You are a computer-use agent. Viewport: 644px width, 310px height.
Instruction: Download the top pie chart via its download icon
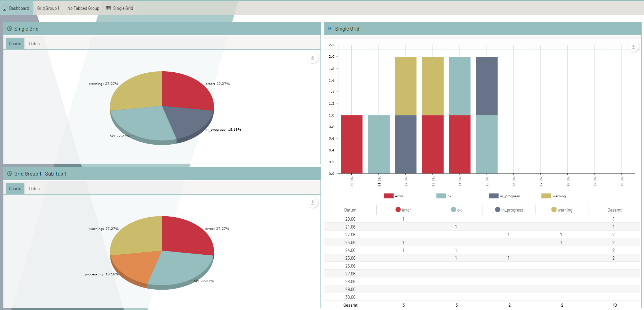pyautogui.click(x=312, y=58)
